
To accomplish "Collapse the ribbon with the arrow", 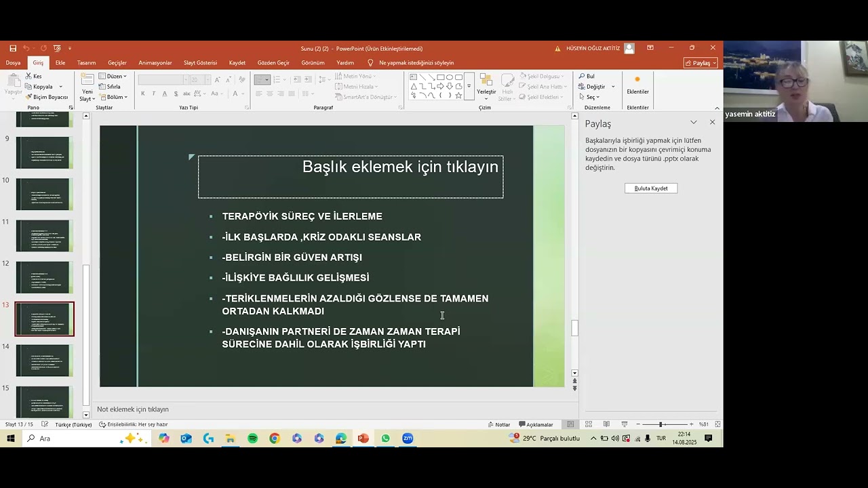I will click(x=717, y=108).
